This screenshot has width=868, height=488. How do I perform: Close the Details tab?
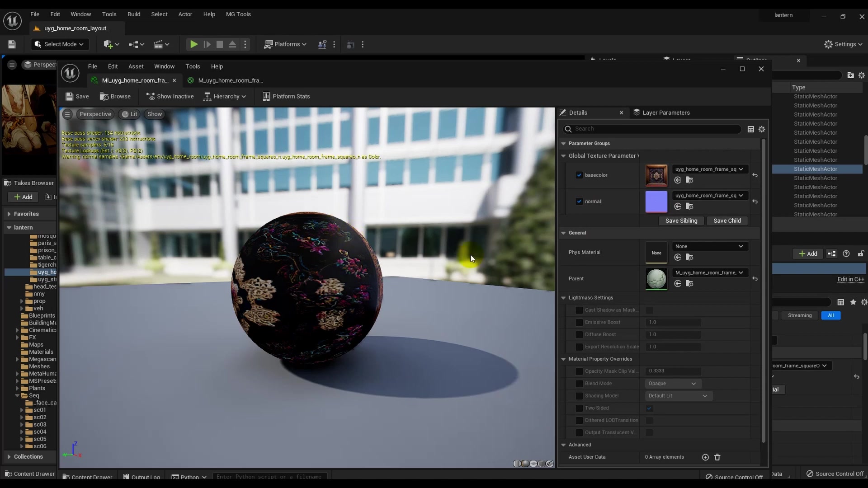click(621, 113)
